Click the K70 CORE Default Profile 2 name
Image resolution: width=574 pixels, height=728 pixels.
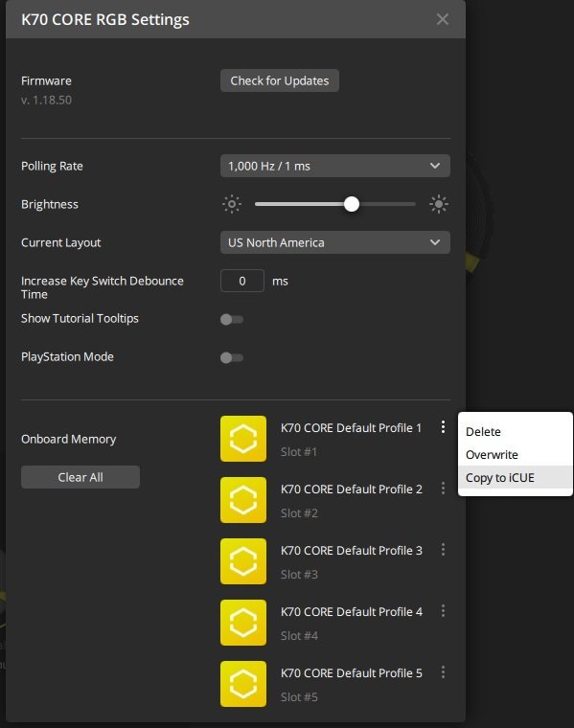[351, 489]
